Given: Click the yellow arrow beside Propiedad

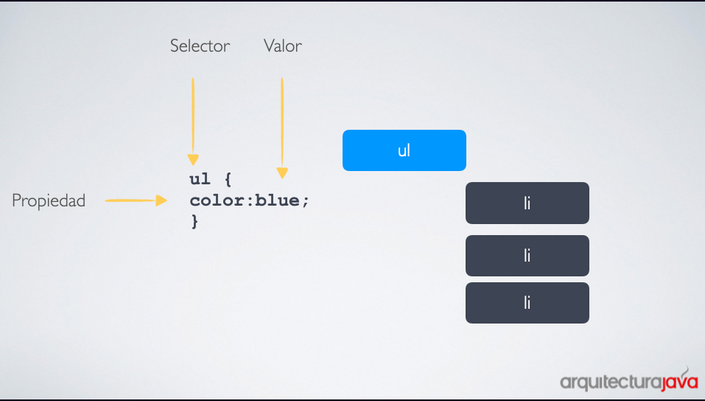Looking at the screenshot, I should pos(136,200).
